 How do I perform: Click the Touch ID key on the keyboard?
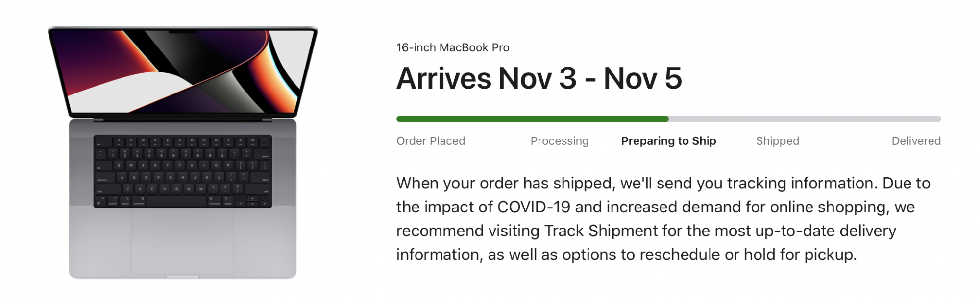click(x=265, y=142)
